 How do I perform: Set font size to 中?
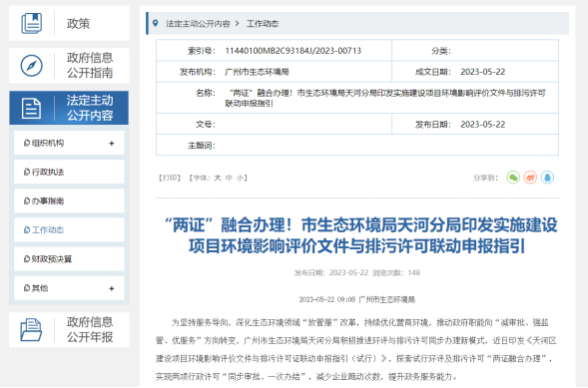229,178
